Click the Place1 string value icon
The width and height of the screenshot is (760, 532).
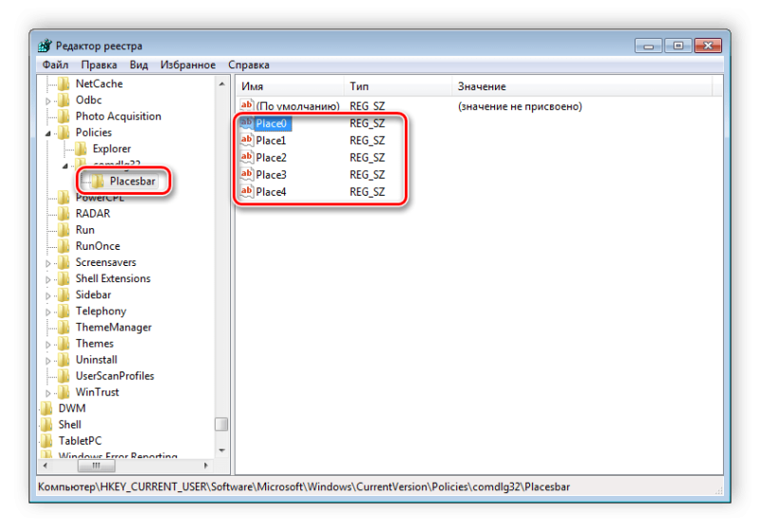pos(247,140)
